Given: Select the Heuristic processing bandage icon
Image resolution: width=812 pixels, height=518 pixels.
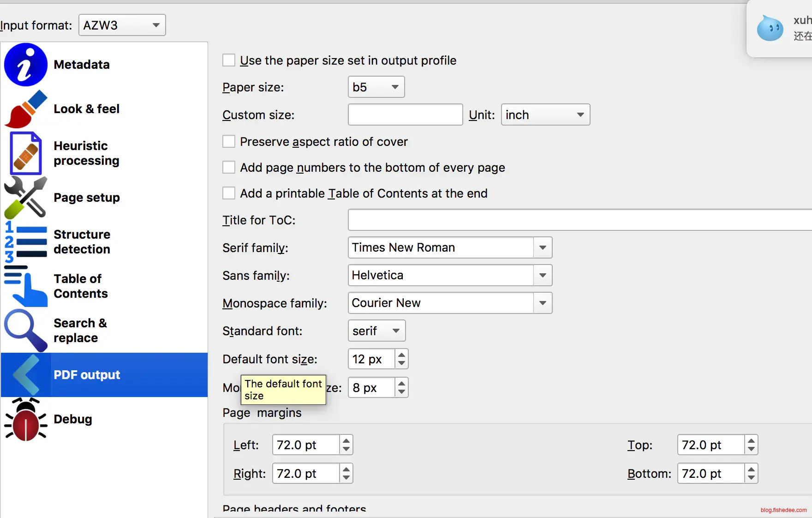Looking at the screenshot, I should click(26, 153).
